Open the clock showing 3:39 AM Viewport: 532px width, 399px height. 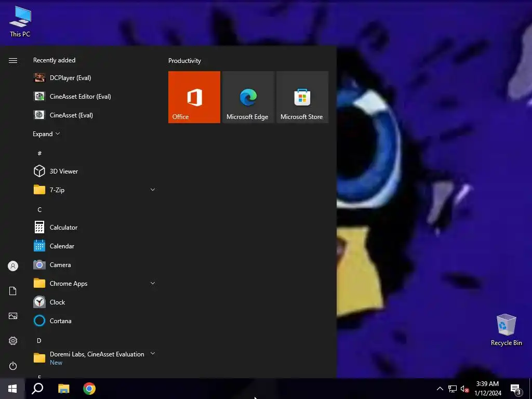(487, 389)
